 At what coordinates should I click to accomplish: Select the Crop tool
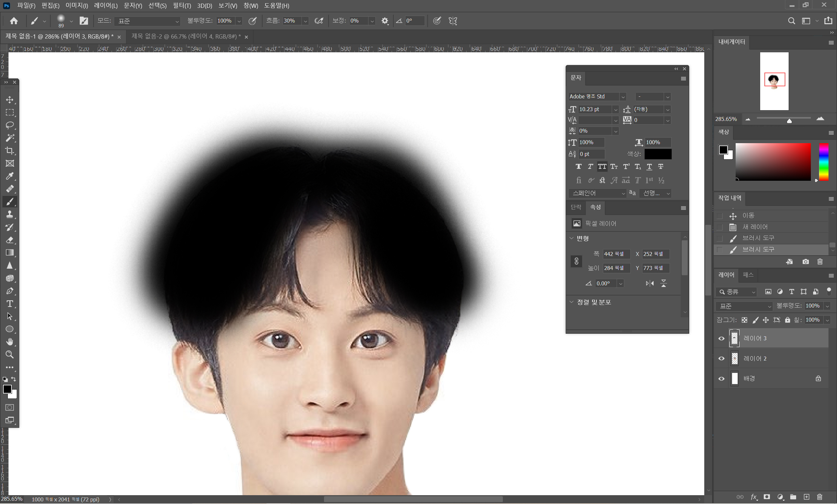[10, 151]
